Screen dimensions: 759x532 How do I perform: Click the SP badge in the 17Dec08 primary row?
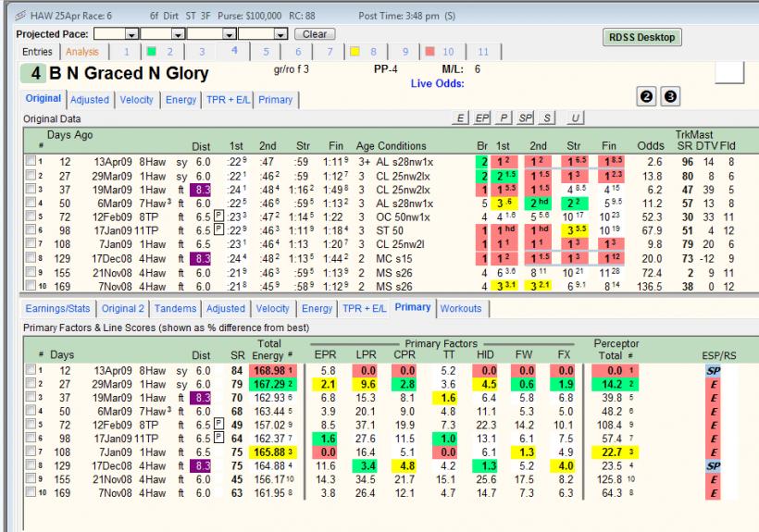[713, 465]
